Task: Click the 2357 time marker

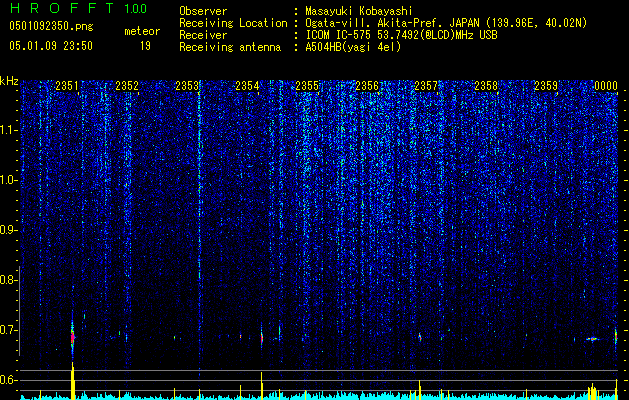Action: pyautogui.click(x=426, y=86)
